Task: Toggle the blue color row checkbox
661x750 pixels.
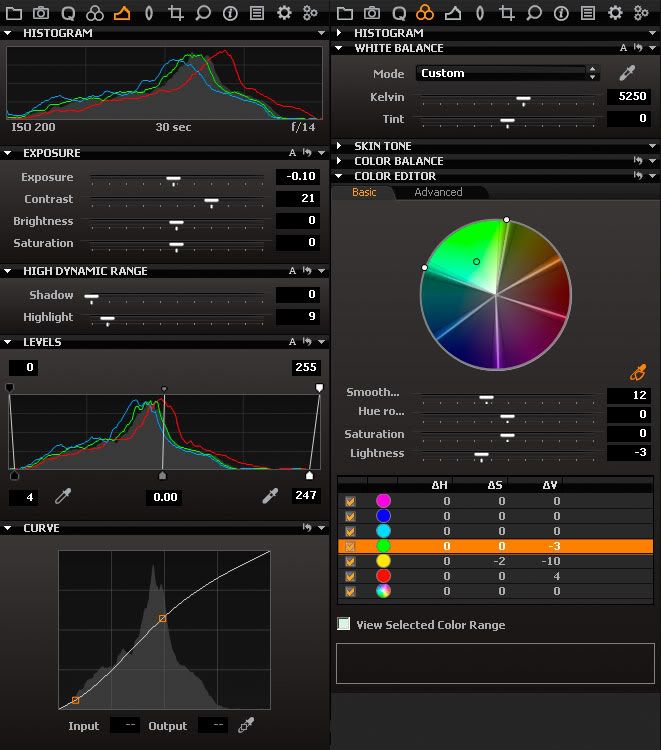Action: click(x=350, y=516)
